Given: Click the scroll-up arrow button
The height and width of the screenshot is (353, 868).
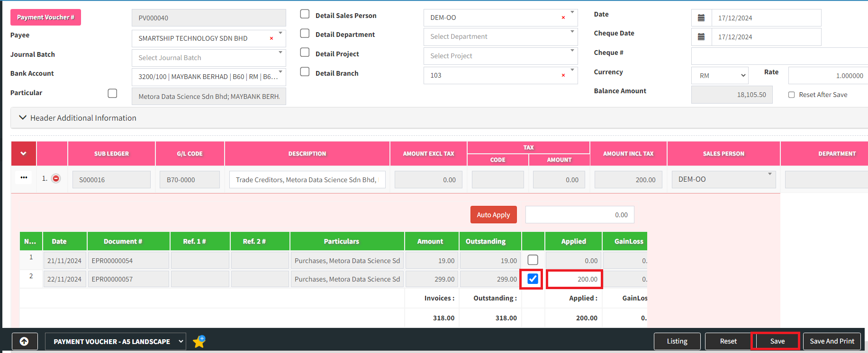Looking at the screenshot, I should [x=24, y=341].
